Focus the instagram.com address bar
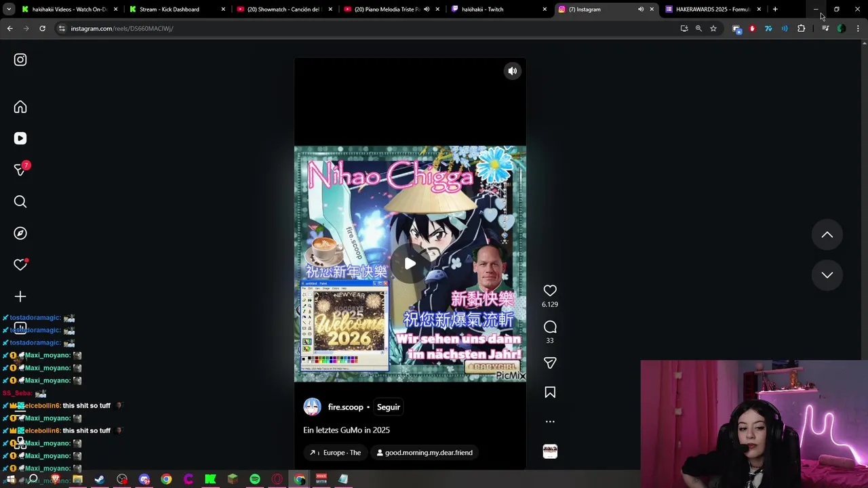 tap(366, 28)
